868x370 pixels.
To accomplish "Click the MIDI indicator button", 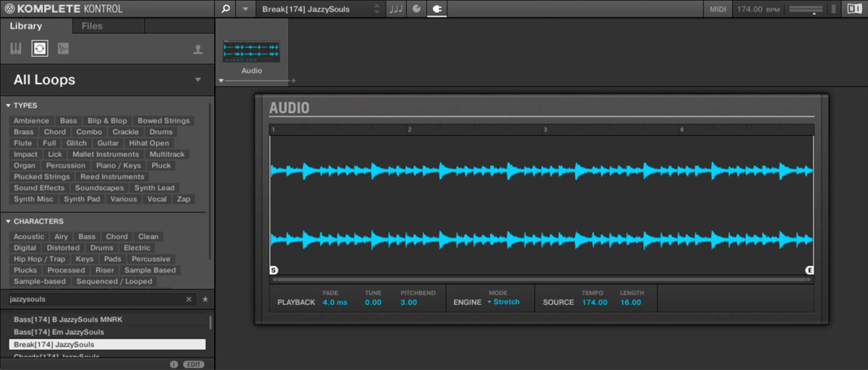I will [718, 9].
